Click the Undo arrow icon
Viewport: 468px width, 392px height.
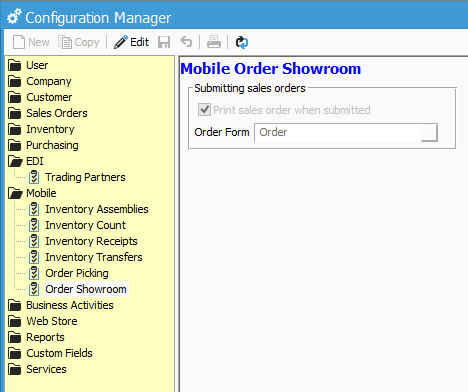pos(186,42)
